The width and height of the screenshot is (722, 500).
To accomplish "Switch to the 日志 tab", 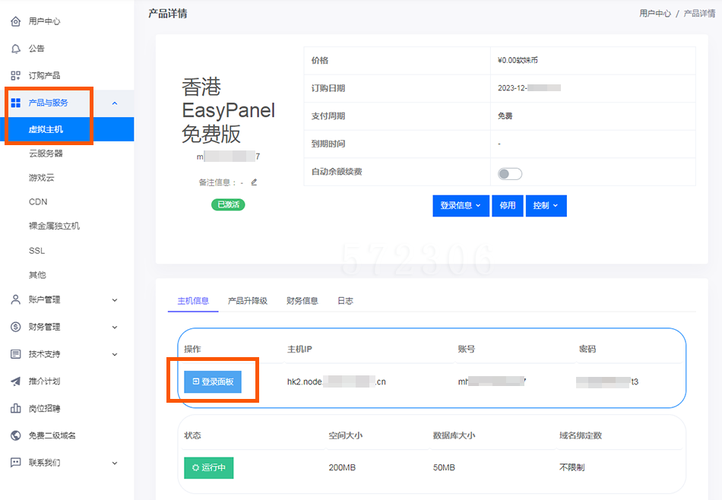I will point(345,301).
